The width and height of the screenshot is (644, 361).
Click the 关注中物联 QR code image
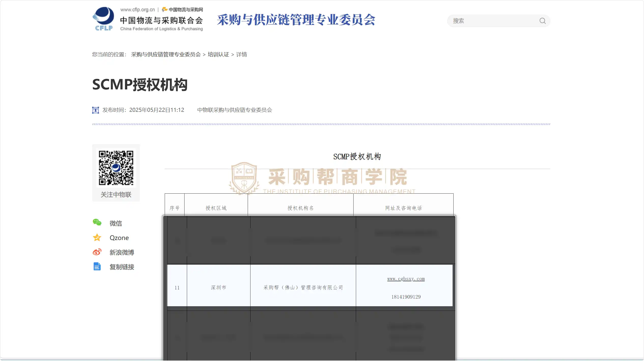116,168
